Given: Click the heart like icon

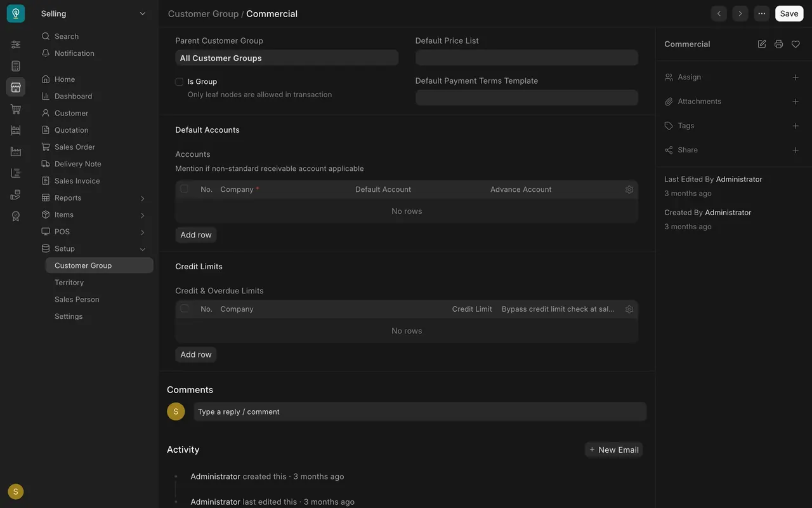Looking at the screenshot, I should (796, 44).
